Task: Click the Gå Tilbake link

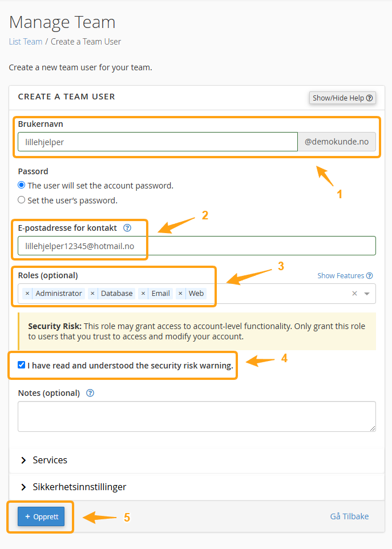Action: pyautogui.click(x=349, y=516)
